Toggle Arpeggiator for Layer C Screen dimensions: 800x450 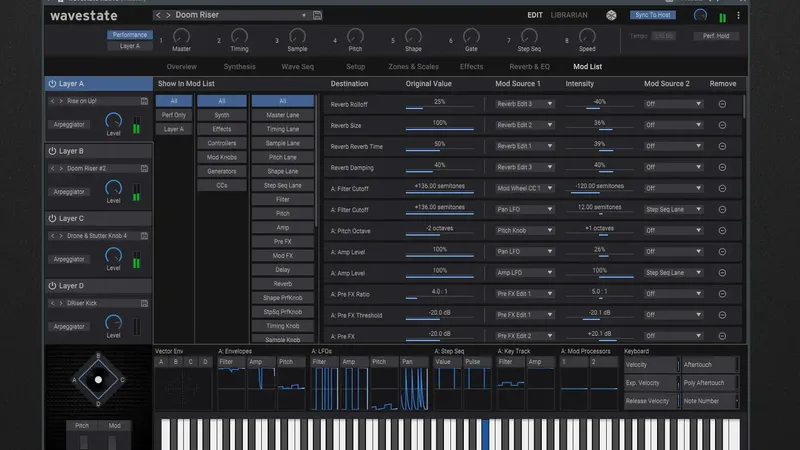(69, 259)
